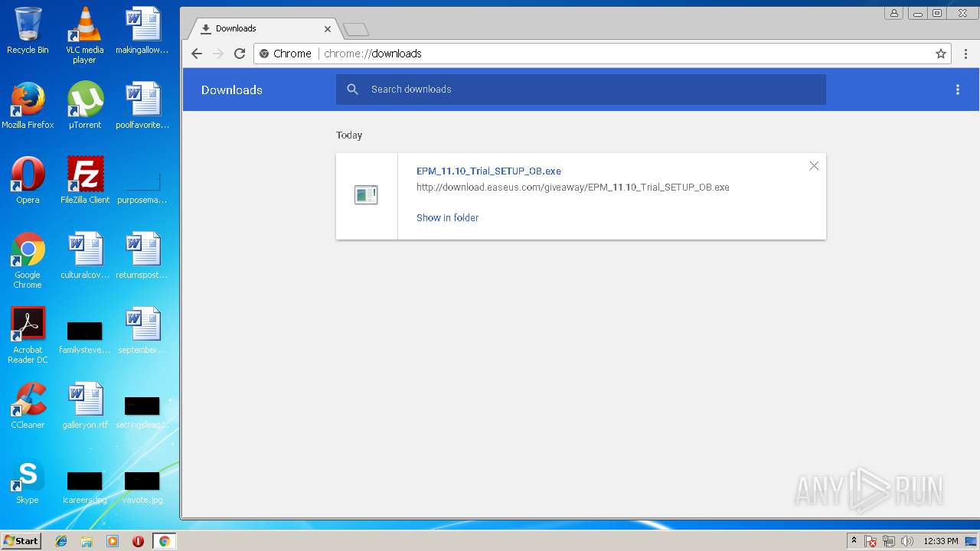
Task: Open a new Chrome tab
Action: 356,29
